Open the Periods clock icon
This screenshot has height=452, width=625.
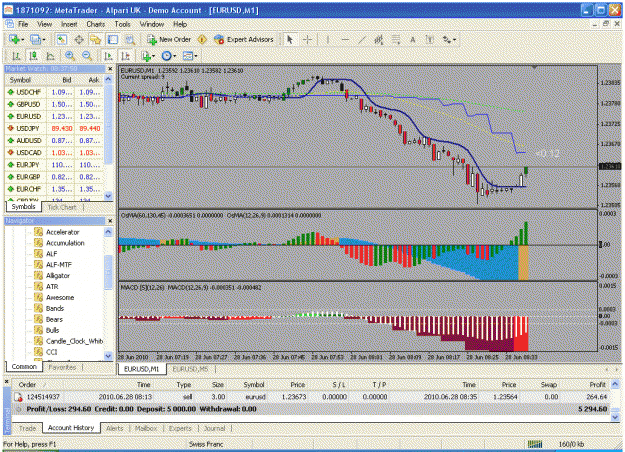coord(167,56)
